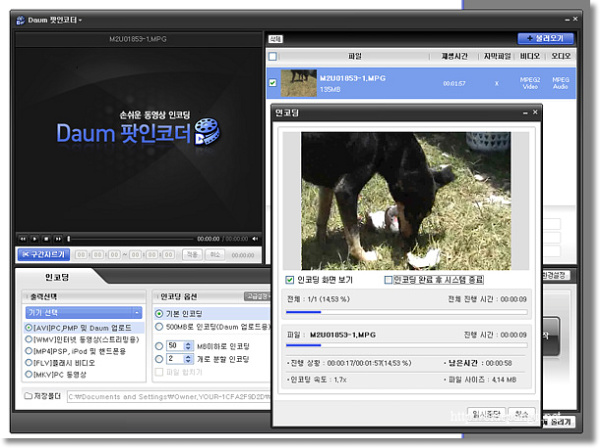Click the M2U01853-1.MPG file thumbnail
600x448 pixels.
pos(298,83)
